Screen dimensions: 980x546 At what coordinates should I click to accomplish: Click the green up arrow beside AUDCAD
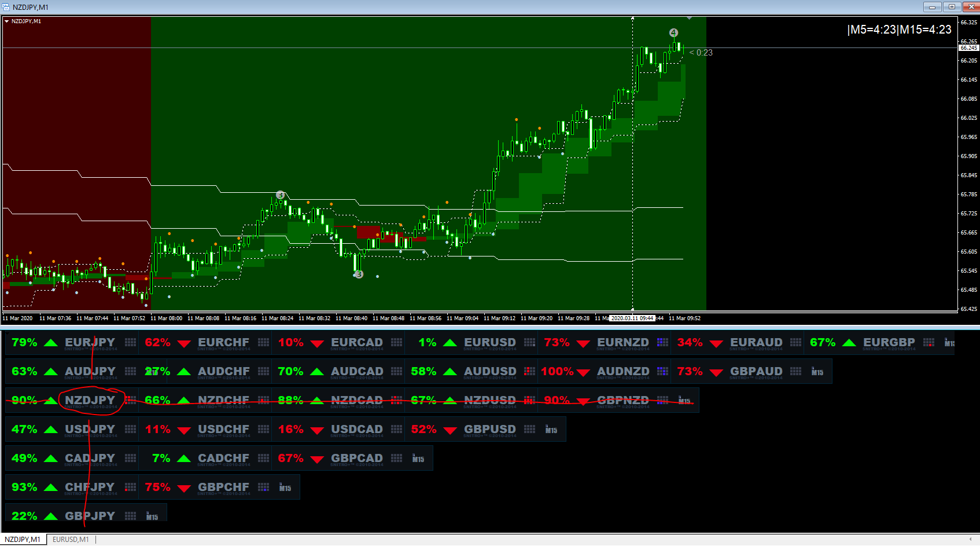[317, 372]
